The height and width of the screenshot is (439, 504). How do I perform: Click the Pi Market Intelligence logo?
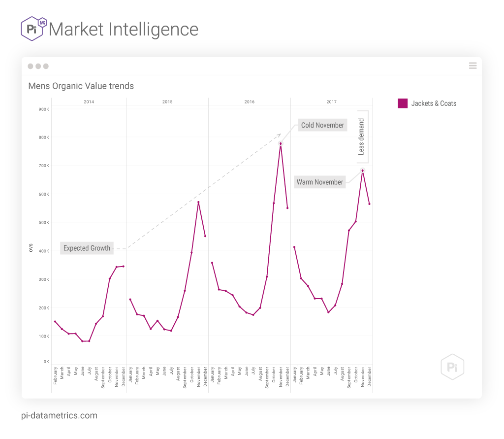(x=33, y=29)
